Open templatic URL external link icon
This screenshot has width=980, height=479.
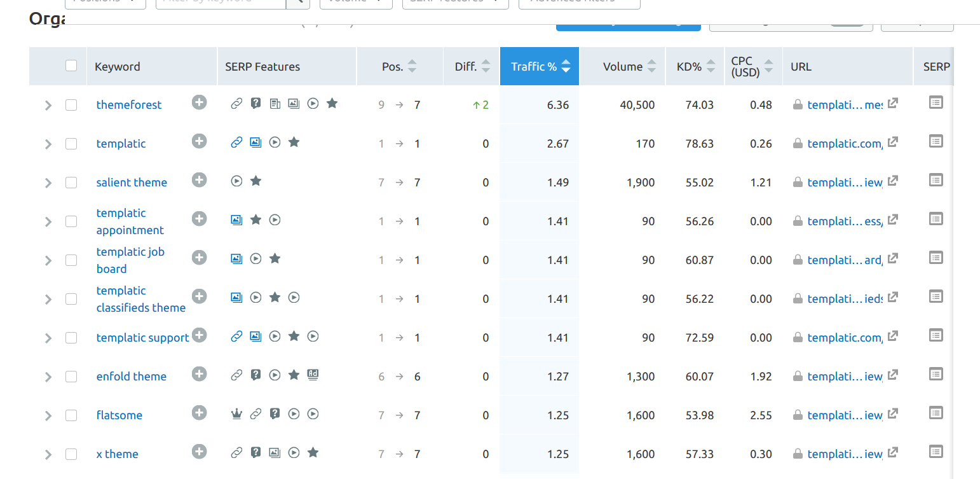click(892, 142)
